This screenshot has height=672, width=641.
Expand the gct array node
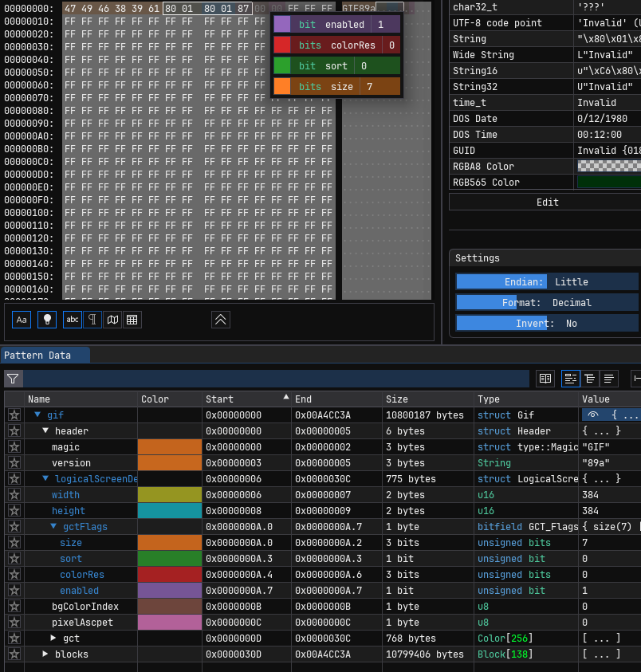53,638
